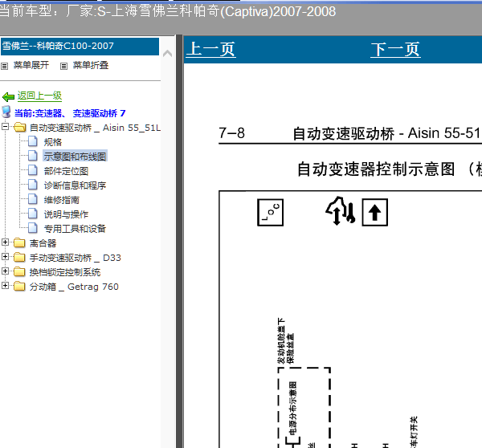Viewport: 482px width, 448px height.
Task: Open the 规格 tree item
Action: pos(52,142)
